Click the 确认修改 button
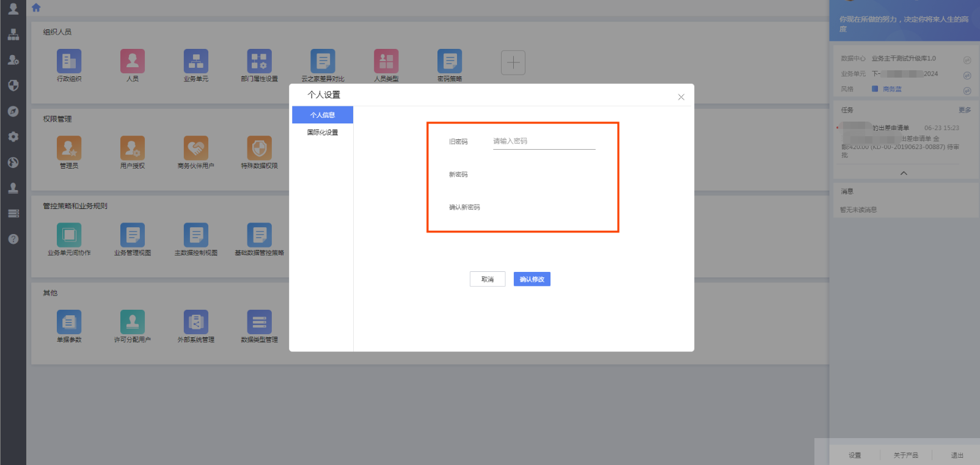The width and height of the screenshot is (980, 465). [x=532, y=279]
